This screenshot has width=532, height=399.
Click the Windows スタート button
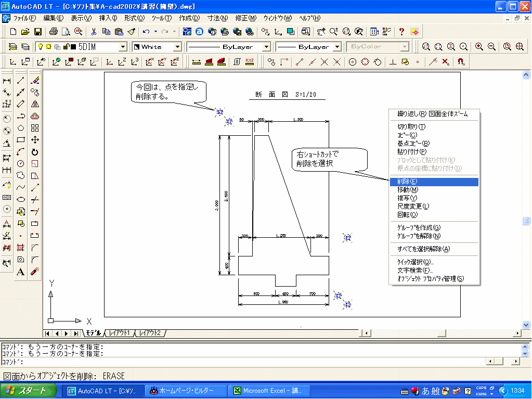pos(29,391)
